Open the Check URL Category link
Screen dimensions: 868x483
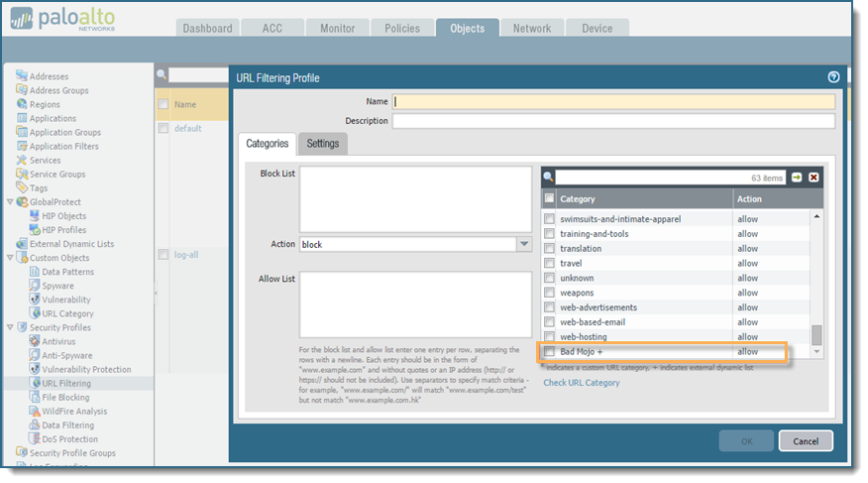[x=582, y=382]
